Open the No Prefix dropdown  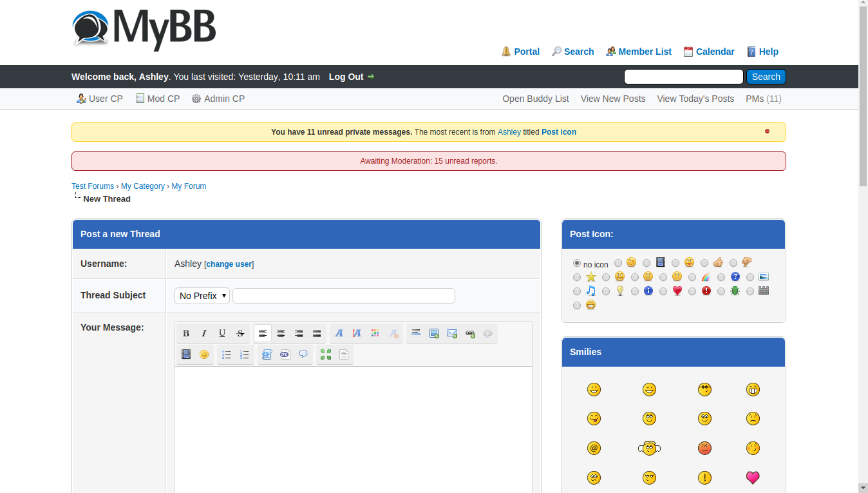(x=202, y=296)
